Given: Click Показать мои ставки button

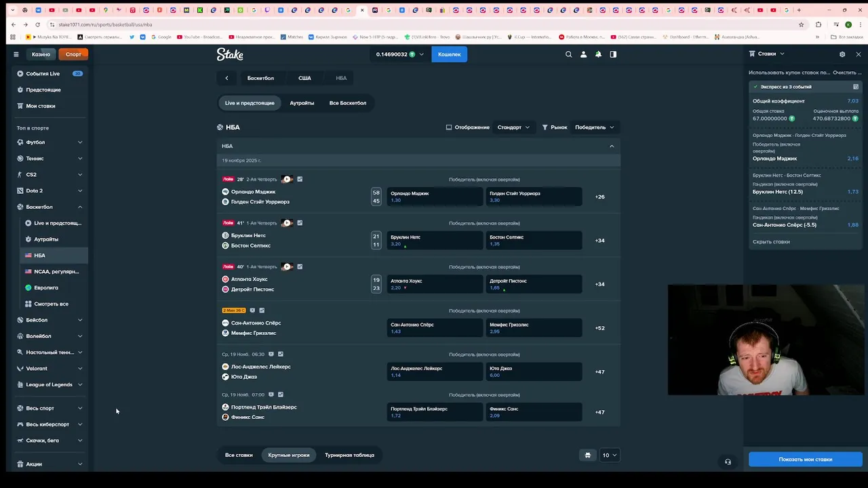Looking at the screenshot, I should pos(806,460).
